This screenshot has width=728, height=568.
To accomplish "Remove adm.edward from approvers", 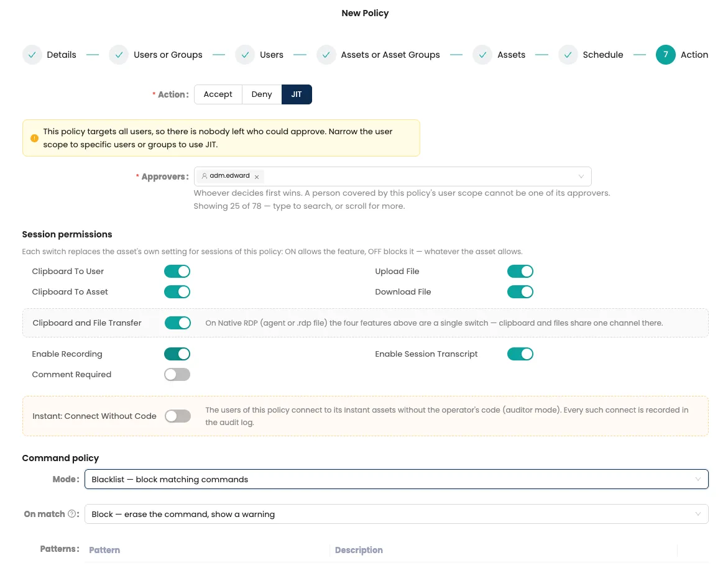I will (x=257, y=177).
